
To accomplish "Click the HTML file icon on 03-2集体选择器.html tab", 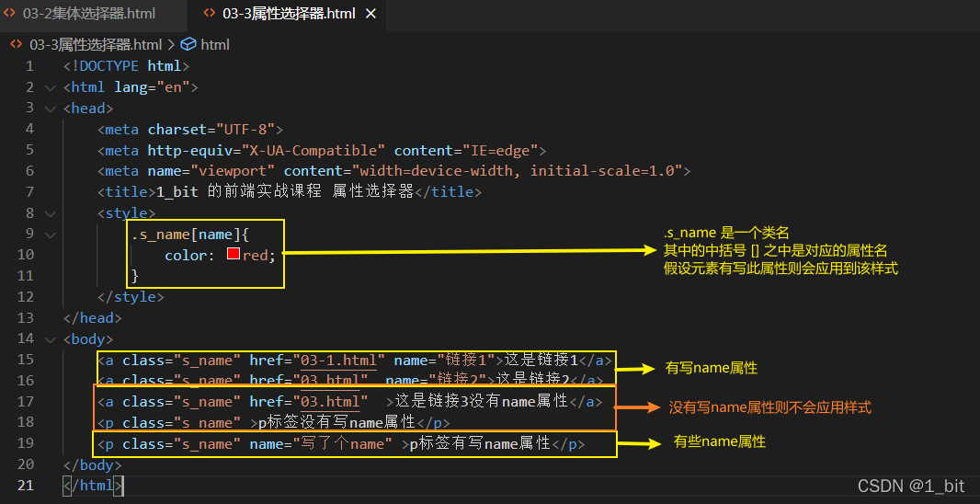I will pos(10,13).
